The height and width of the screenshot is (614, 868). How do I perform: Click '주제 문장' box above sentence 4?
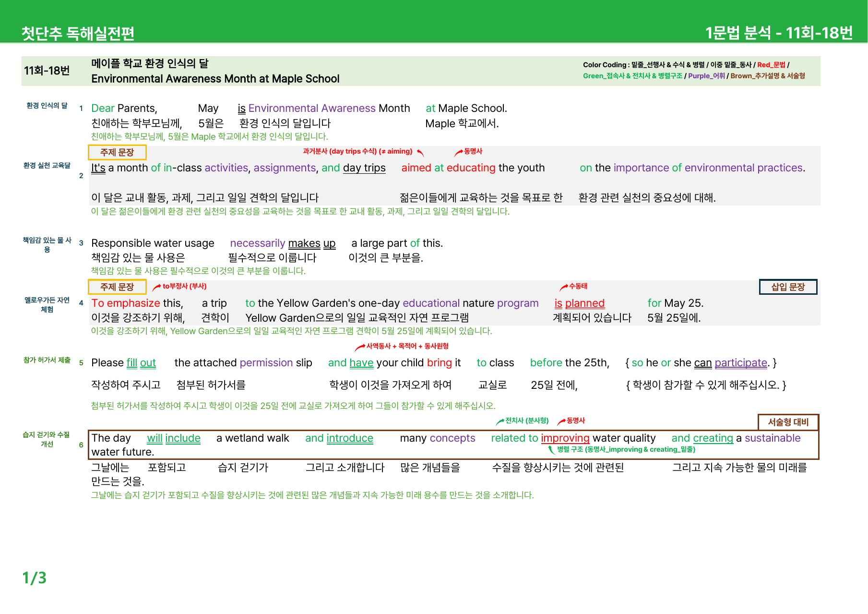pos(117,287)
